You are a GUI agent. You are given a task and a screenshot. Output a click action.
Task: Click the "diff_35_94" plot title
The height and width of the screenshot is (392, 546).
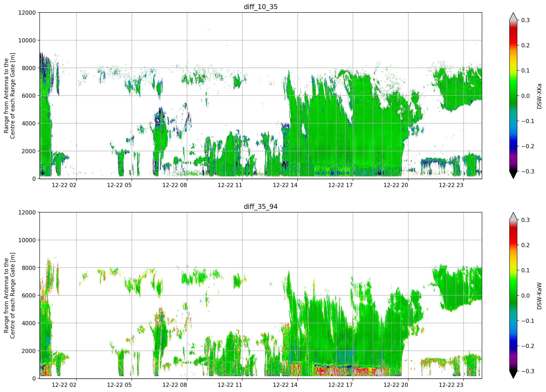click(x=260, y=207)
